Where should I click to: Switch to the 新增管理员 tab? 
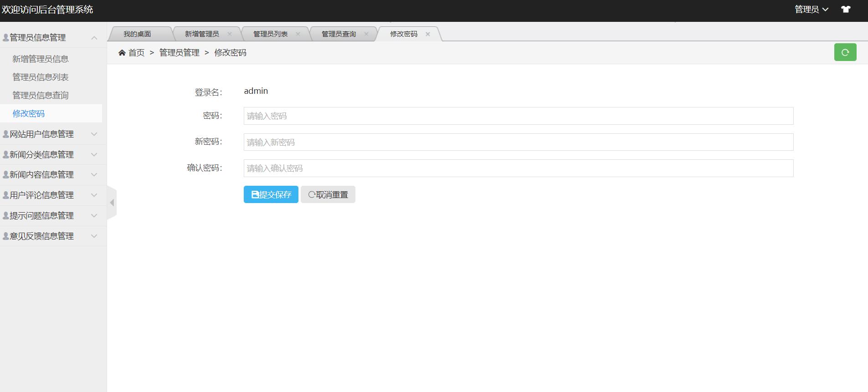(x=202, y=34)
